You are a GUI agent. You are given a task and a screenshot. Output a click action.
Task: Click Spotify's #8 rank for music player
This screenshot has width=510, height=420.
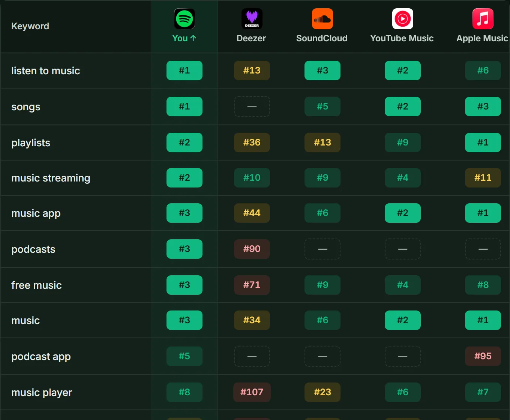184,392
